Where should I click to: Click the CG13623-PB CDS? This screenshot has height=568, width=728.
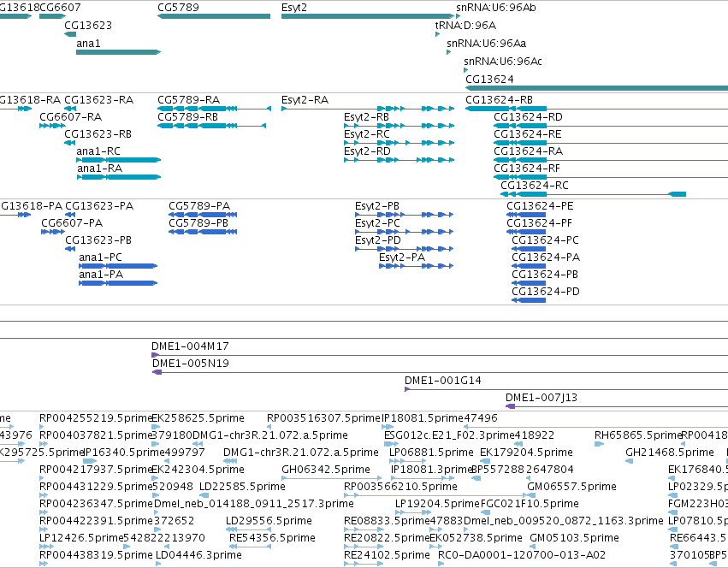tap(70, 249)
